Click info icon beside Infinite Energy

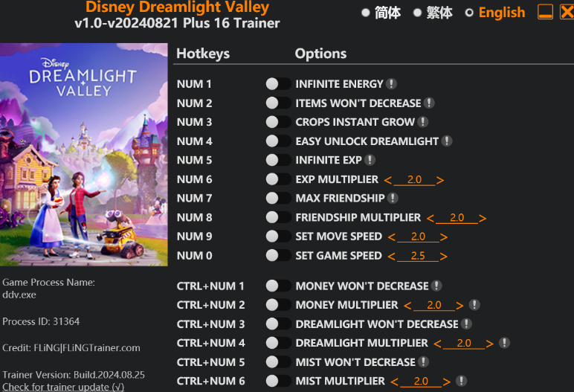391,84
